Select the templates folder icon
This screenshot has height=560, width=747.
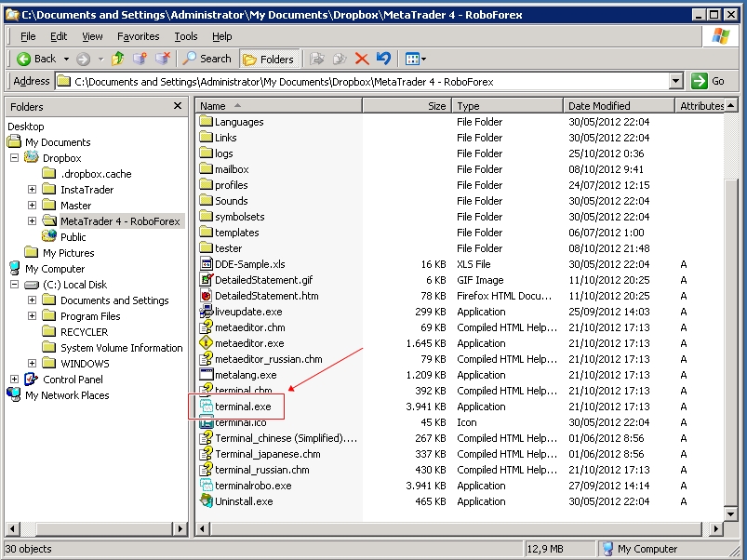206,232
